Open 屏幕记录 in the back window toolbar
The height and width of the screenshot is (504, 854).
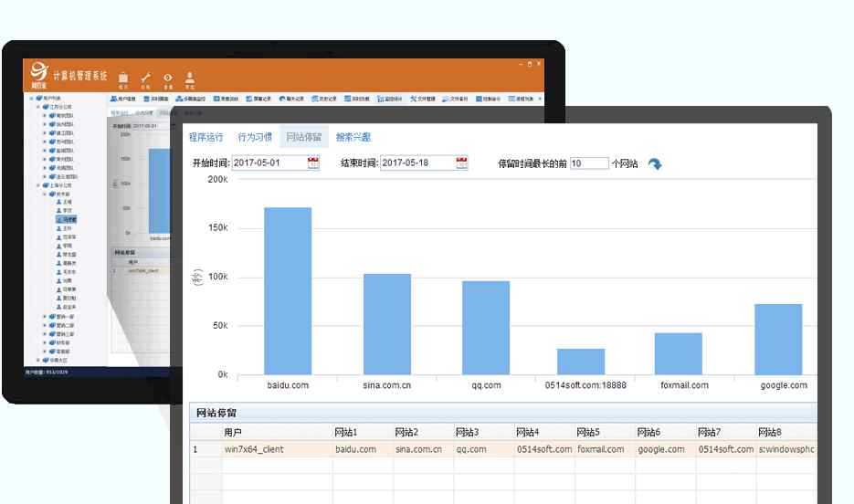[258, 99]
